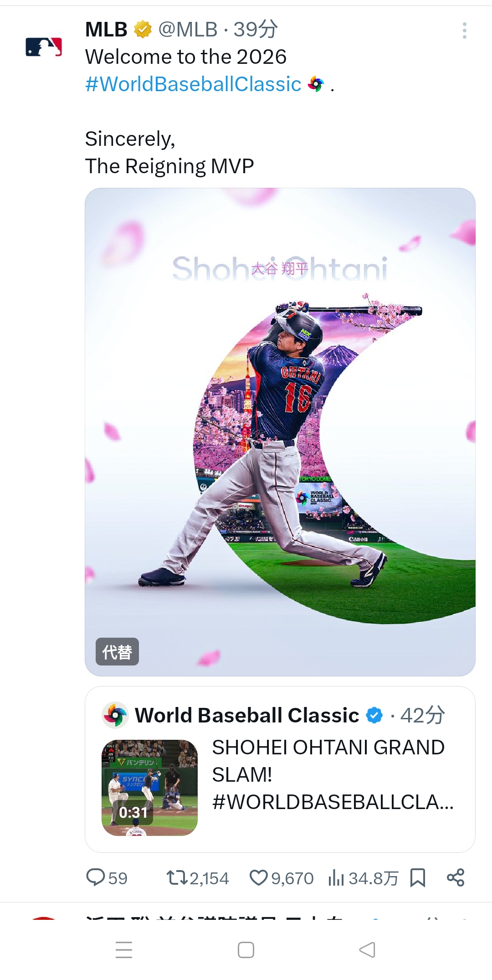Tap the share icon
Viewport: 492px width, 980px height.
(x=456, y=877)
